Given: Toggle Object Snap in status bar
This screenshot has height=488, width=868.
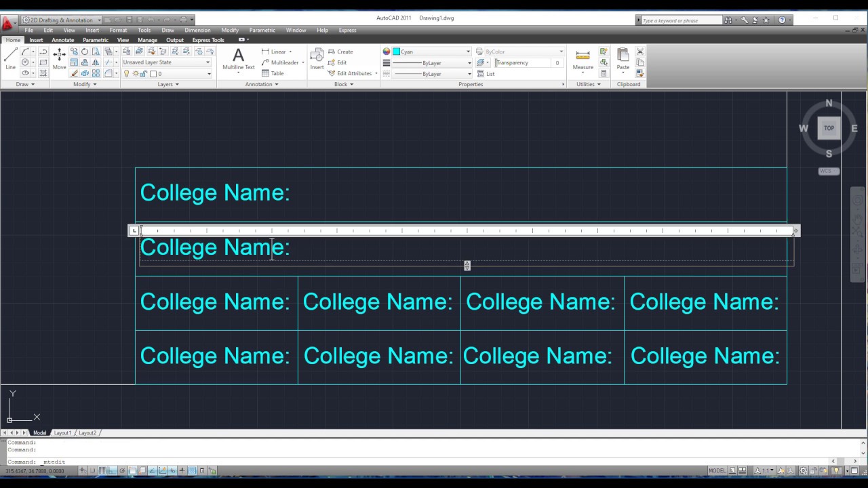Looking at the screenshot, I should 132,470.
